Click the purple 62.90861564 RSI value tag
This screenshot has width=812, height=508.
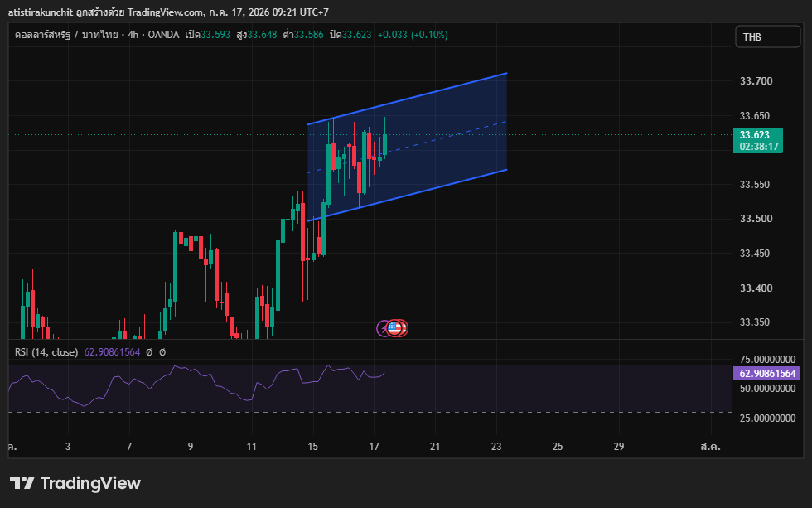(767, 374)
